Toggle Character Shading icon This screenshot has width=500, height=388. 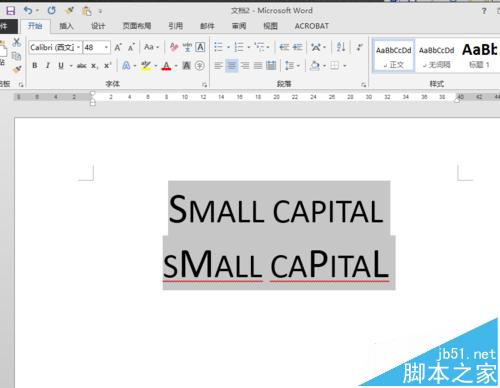click(187, 66)
